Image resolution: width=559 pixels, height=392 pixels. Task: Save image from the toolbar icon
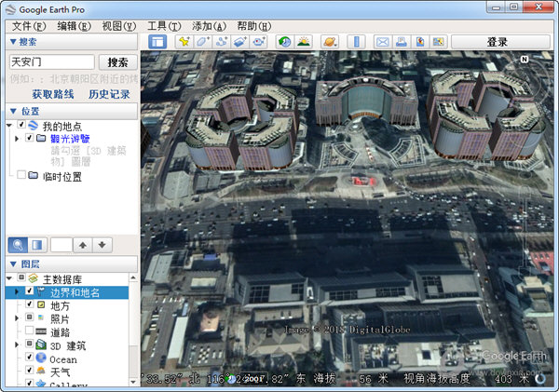pos(420,42)
